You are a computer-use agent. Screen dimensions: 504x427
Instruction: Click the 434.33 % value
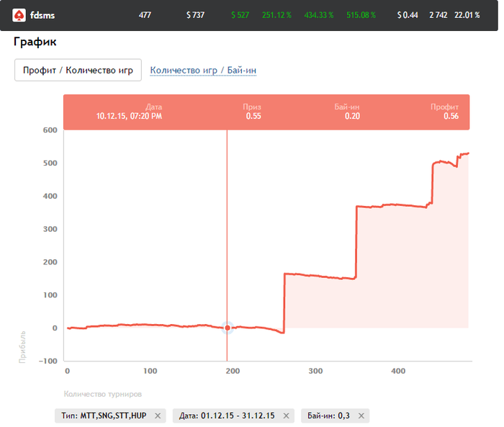click(319, 15)
